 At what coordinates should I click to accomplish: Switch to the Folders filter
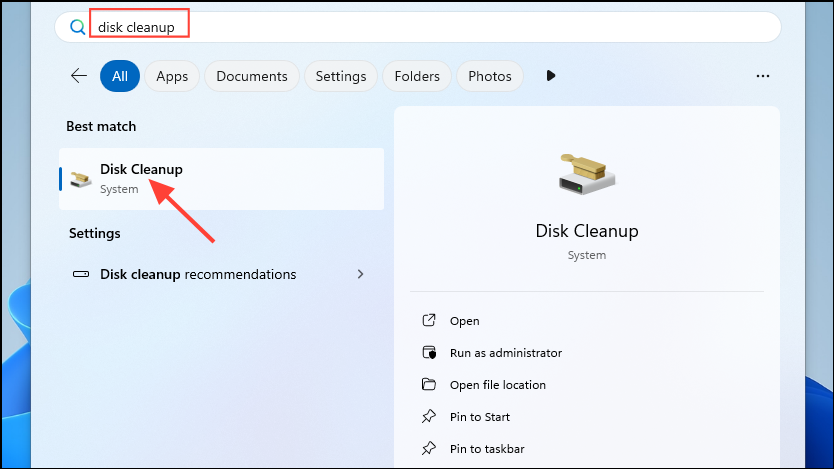click(417, 76)
